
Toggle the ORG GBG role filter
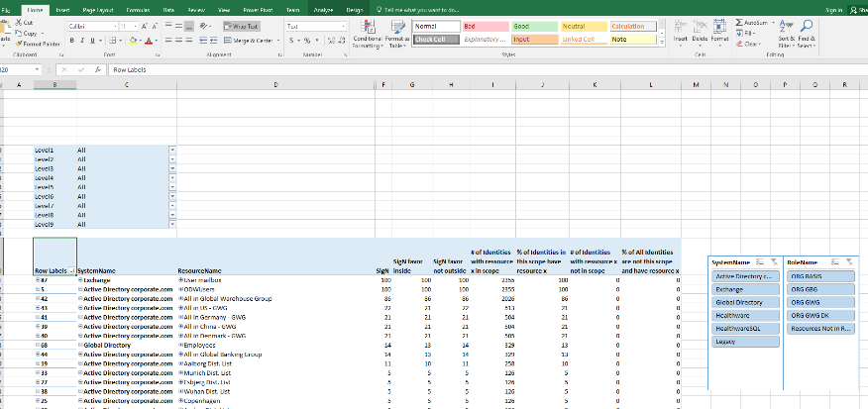pyautogui.click(x=821, y=289)
